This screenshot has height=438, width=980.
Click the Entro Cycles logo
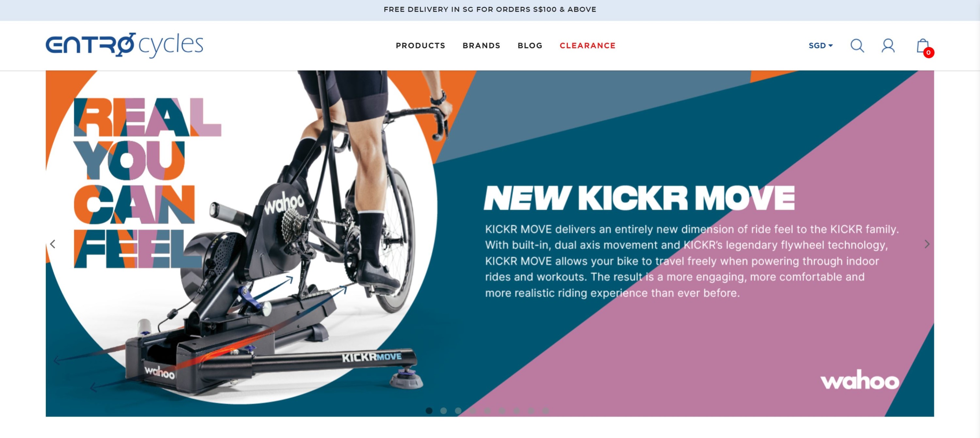click(124, 45)
